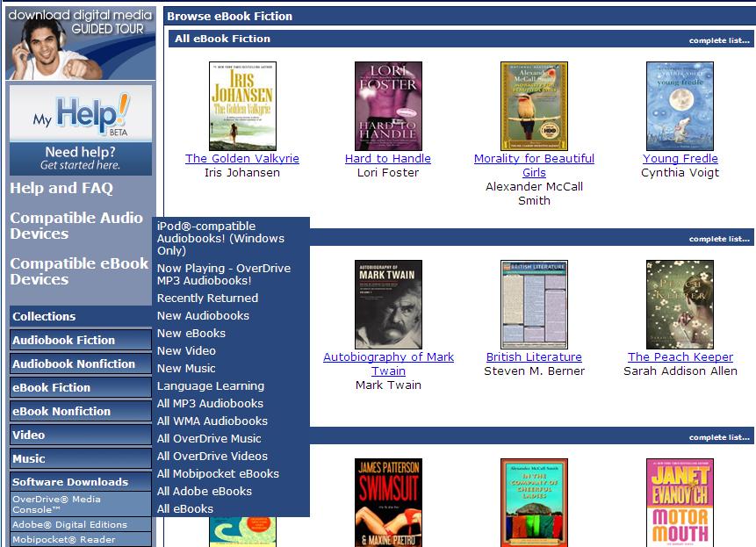
Task: Open Autobiography of Mark Twain link
Action: (389, 363)
